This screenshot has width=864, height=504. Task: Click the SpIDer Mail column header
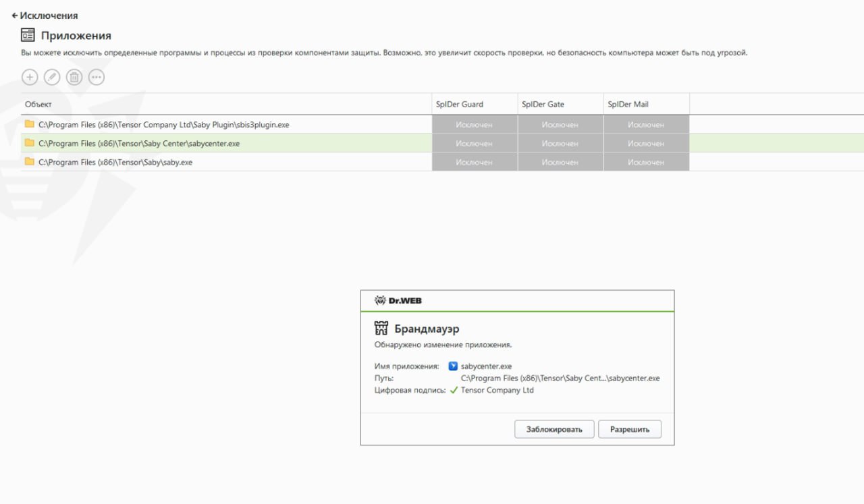tap(628, 105)
